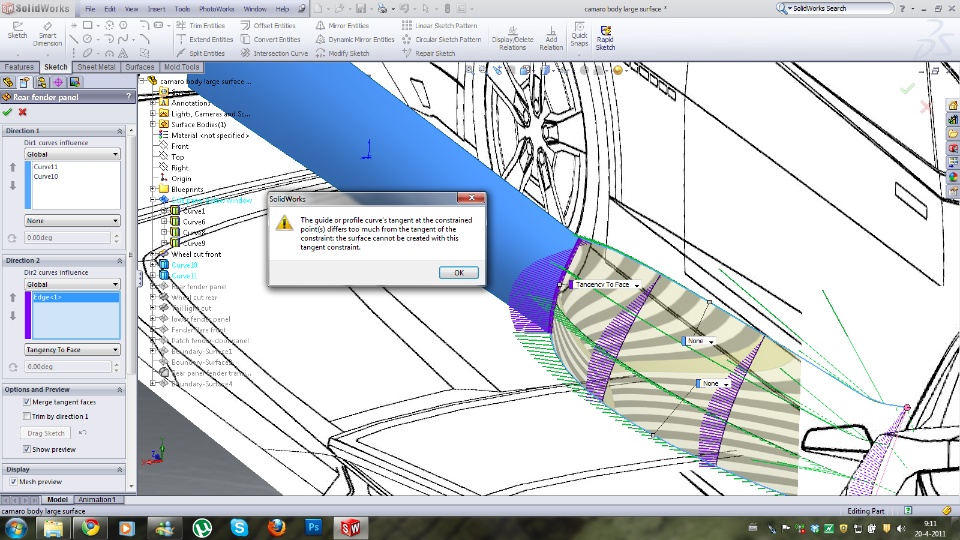Open Dir1 curves influence Global dropdown

click(x=72, y=154)
